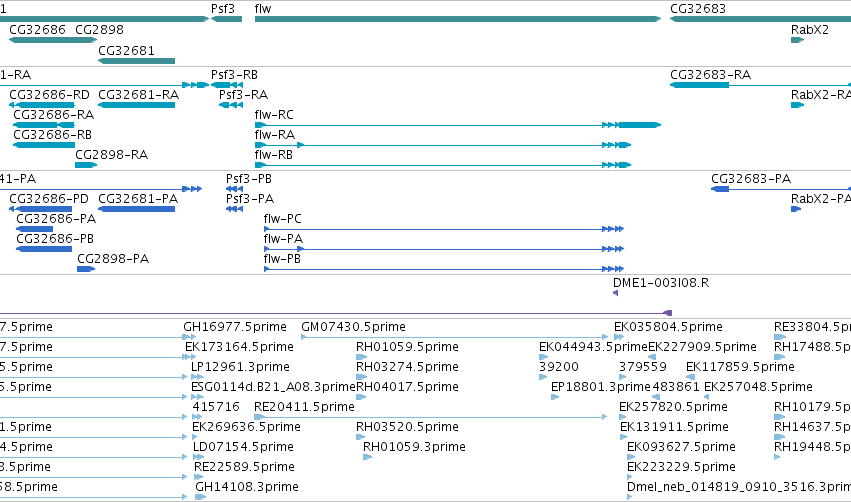Click the RE33804.5prime EST
The width and height of the screenshot is (851, 502).
click(780, 337)
